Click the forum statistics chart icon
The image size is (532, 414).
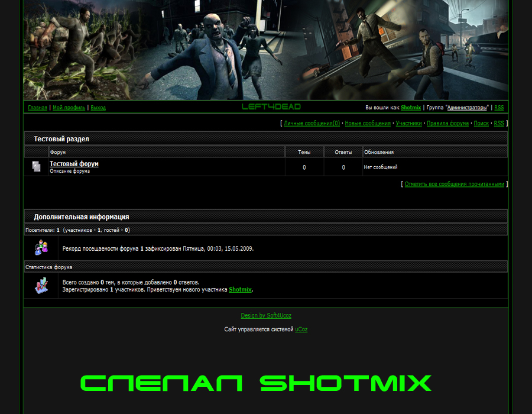click(x=41, y=286)
